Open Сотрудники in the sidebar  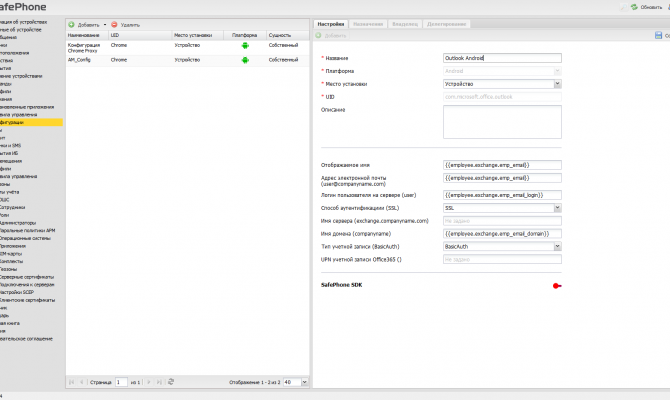[13, 207]
